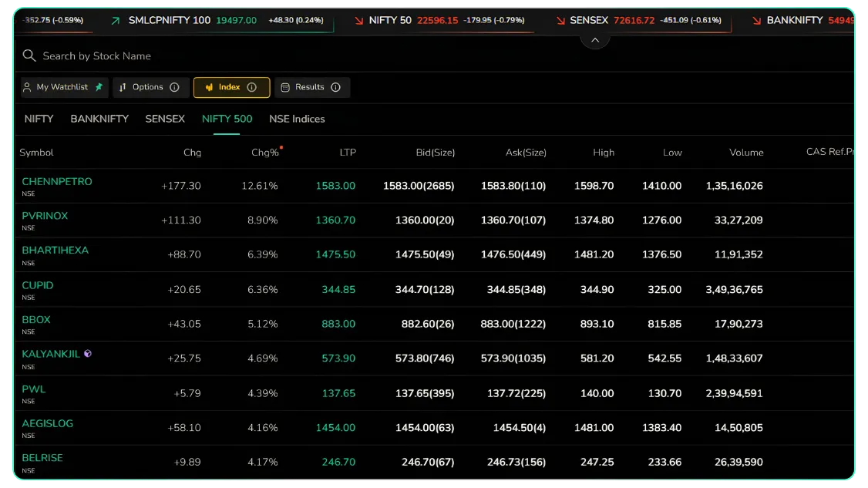Click the BANKNIFTY down-arrow icon
The height and width of the screenshot is (488, 868).
(x=756, y=21)
